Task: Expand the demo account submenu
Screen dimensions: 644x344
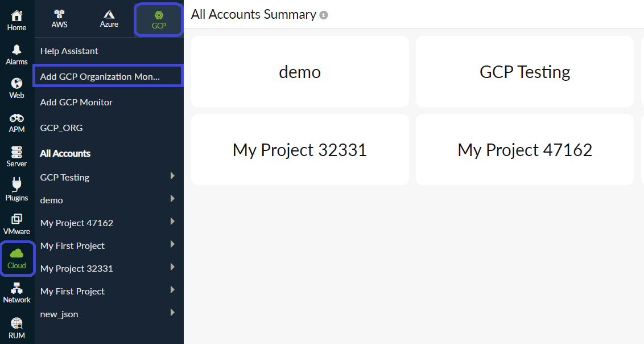Action: (51, 200)
